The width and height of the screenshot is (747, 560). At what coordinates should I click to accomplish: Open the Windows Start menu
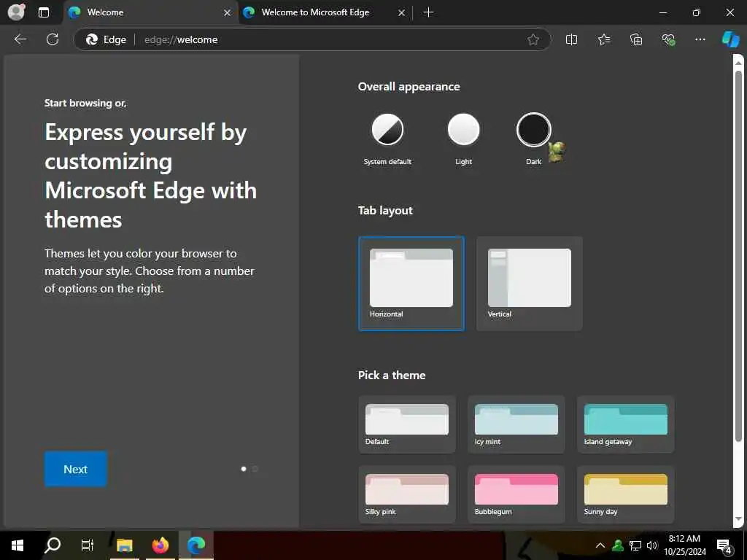[18, 545]
